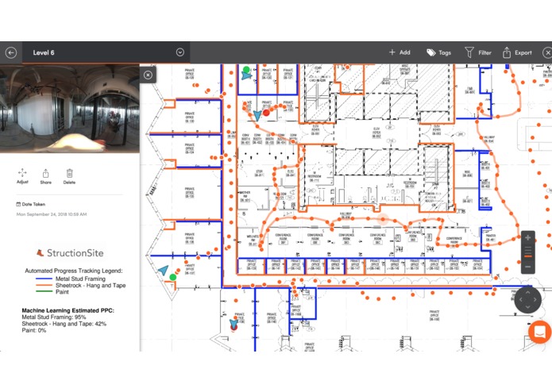
Task: Click the Metal Stud Framing legend entry
Action: [x=71, y=279]
